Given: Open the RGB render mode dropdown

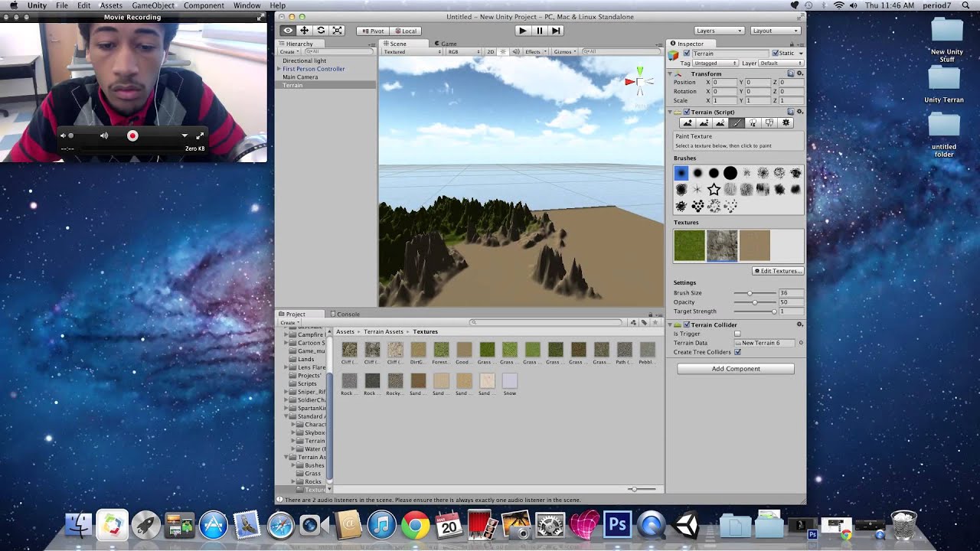Looking at the screenshot, I should point(464,52).
